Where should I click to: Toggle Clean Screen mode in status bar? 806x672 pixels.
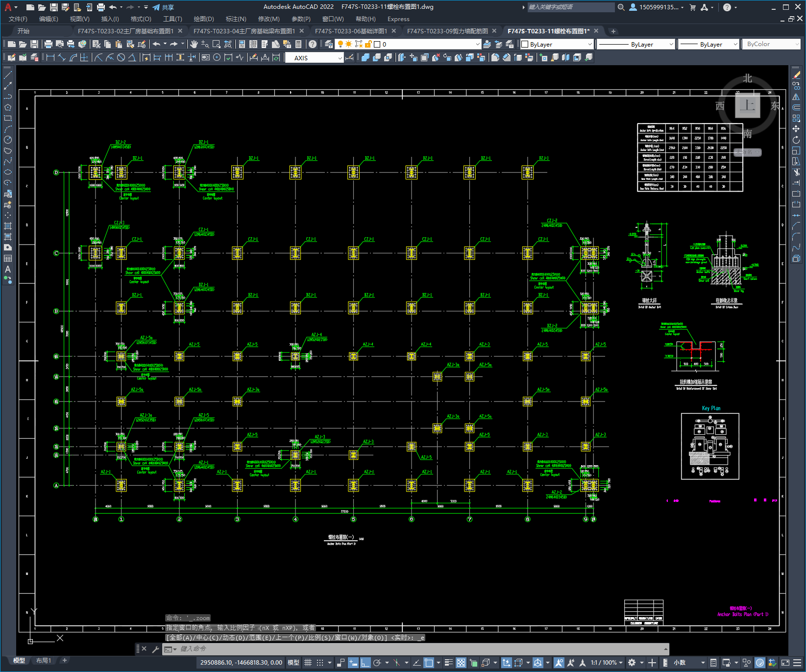click(785, 663)
